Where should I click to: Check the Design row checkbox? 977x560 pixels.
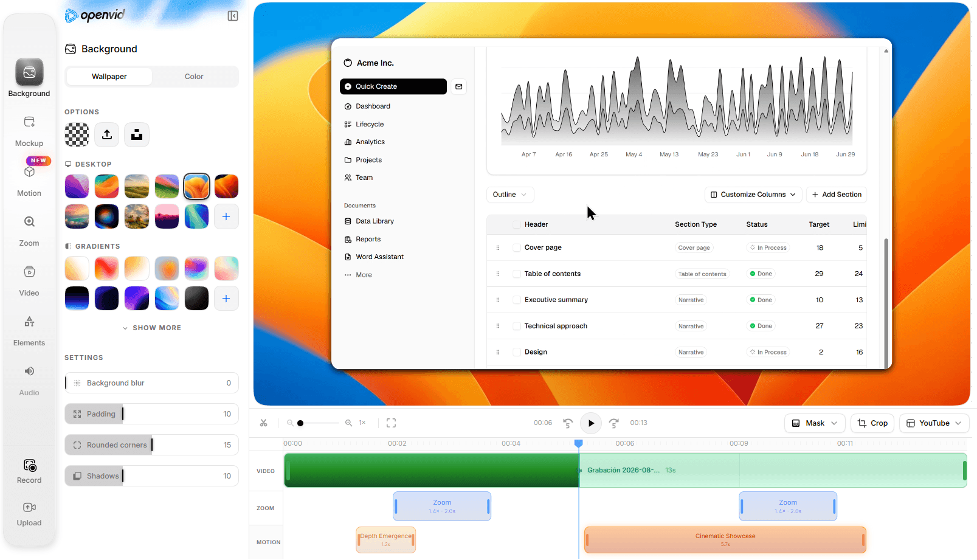pyautogui.click(x=517, y=353)
